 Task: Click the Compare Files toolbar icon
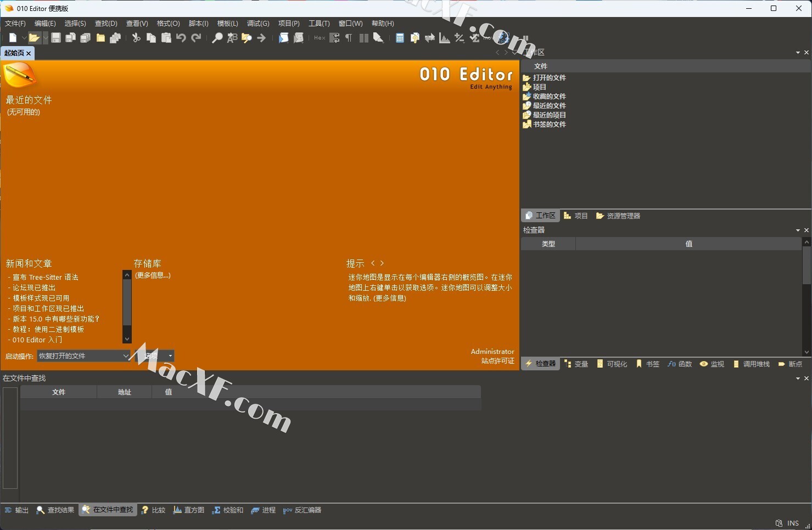(415, 38)
